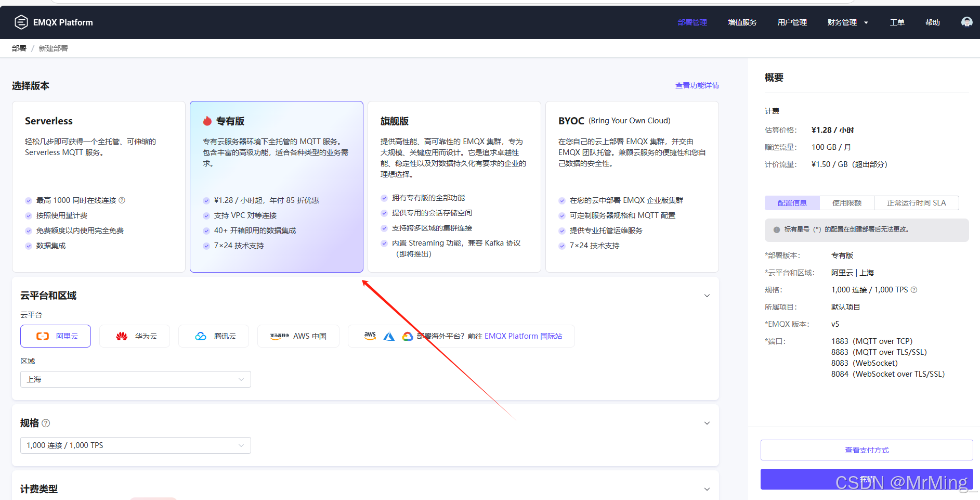The height and width of the screenshot is (500, 980).
Task: Click the 100 GB / 月 free traffic value
Action: point(831,147)
